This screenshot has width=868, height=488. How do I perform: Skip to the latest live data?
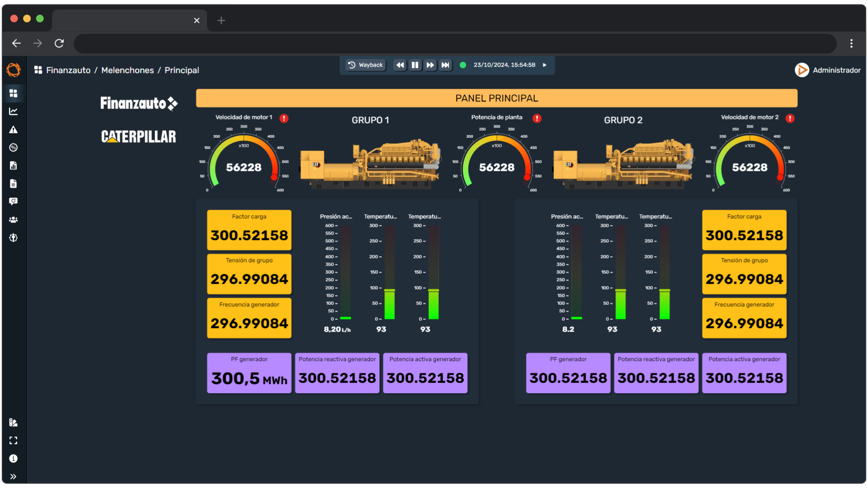tap(445, 65)
